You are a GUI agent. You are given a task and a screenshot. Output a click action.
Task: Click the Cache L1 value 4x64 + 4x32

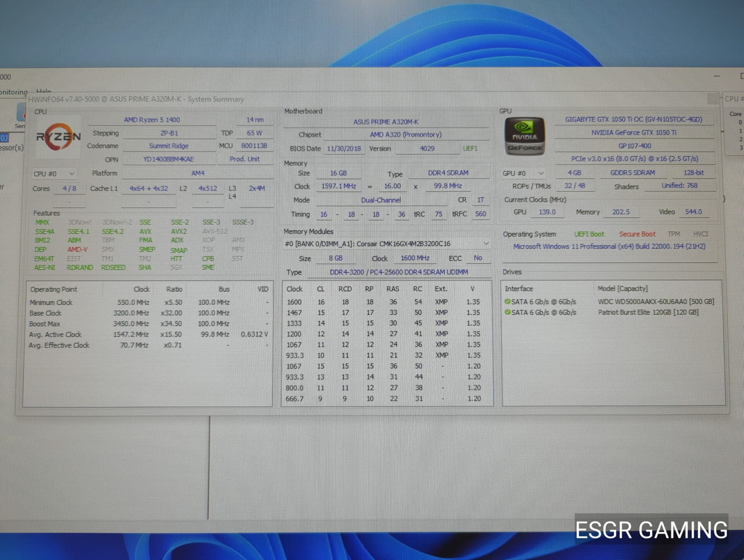[149, 189]
